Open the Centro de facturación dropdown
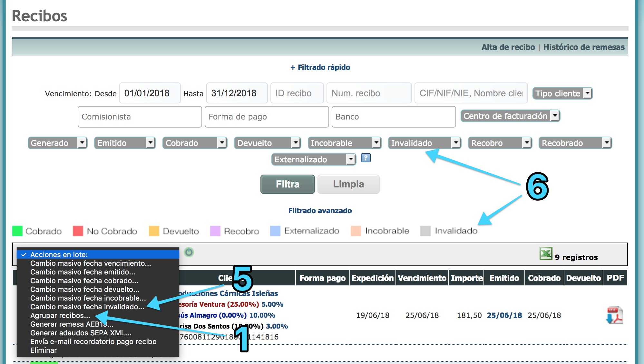644x364 pixels. [510, 116]
